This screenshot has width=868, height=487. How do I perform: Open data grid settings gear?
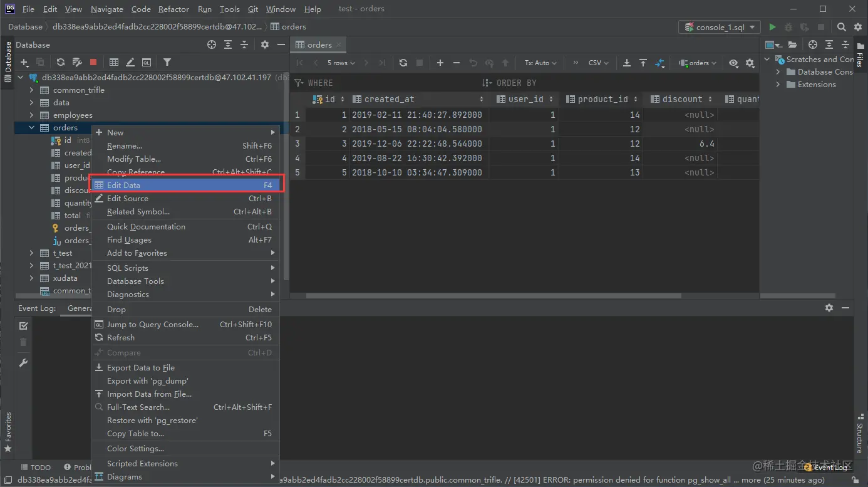point(750,63)
